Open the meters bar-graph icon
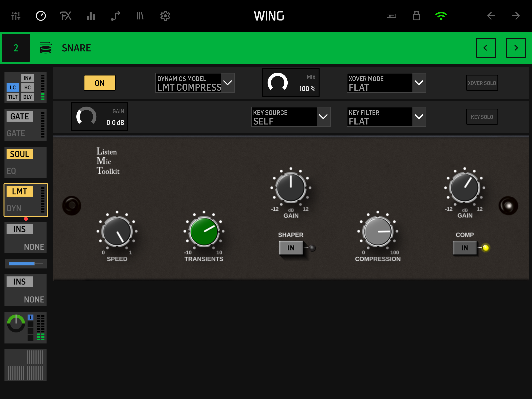The image size is (532, 399). click(91, 16)
